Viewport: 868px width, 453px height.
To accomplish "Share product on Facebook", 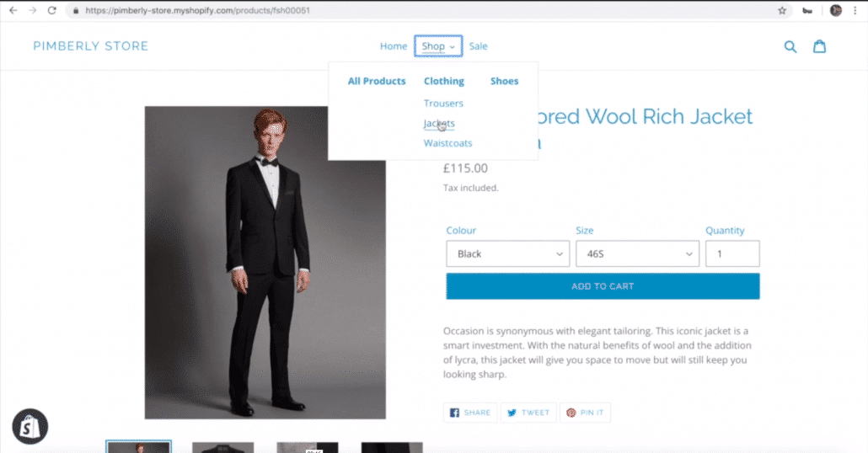I will tap(470, 413).
